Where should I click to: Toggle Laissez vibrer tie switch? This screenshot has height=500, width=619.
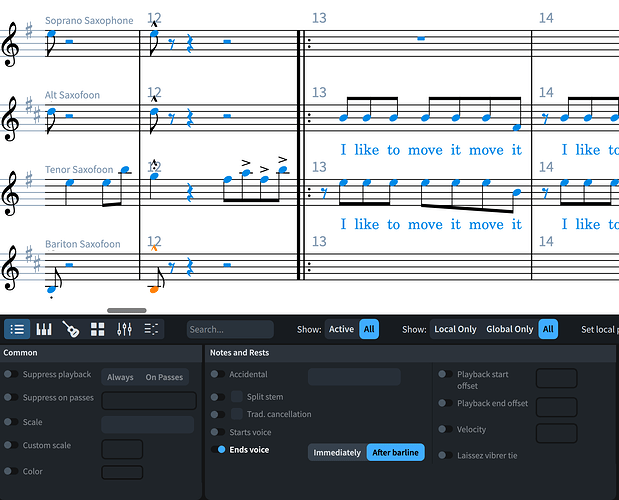[445, 455]
